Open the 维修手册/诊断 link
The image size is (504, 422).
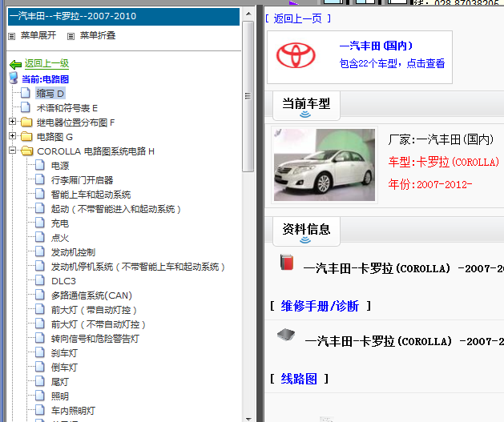(320, 306)
